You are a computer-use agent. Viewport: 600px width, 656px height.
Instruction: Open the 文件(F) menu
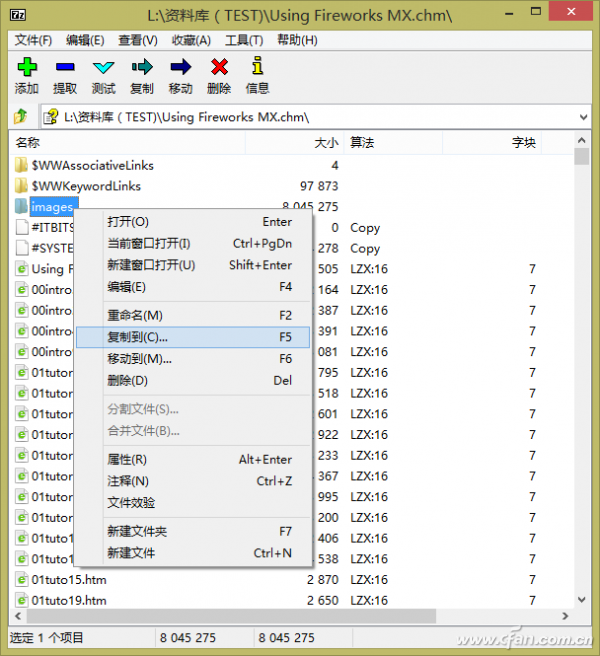[x=33, y=41]
